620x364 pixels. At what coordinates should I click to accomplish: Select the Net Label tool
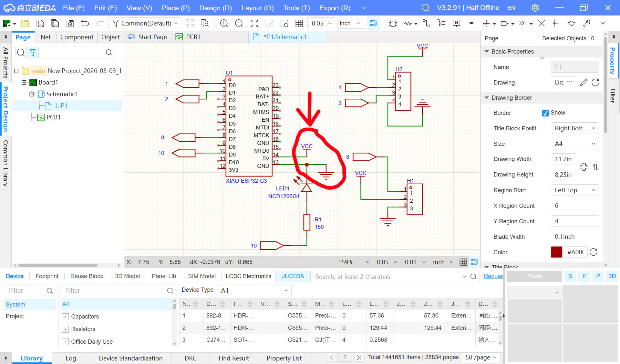click(x=456, y=23)
